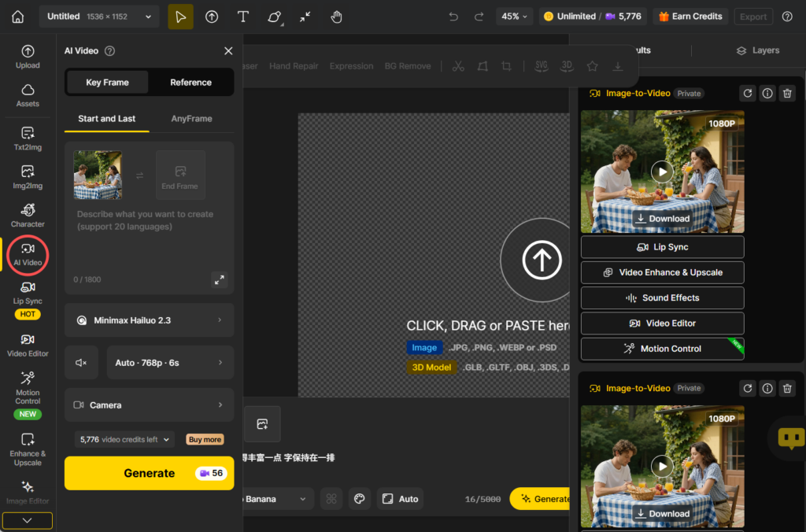
Task: Select the Hand pan tool
Action: click(x=336, y=17)
